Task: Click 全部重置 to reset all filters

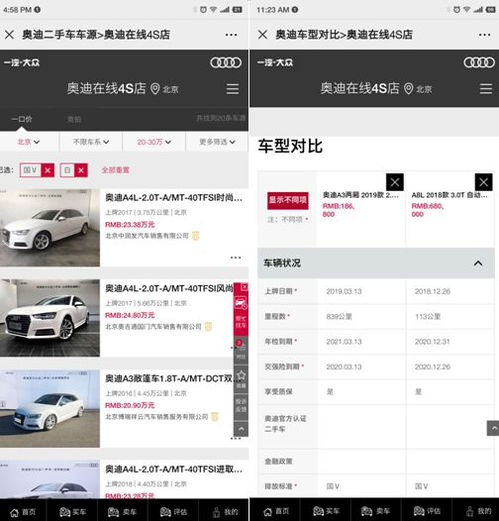Action: (115, 170)
